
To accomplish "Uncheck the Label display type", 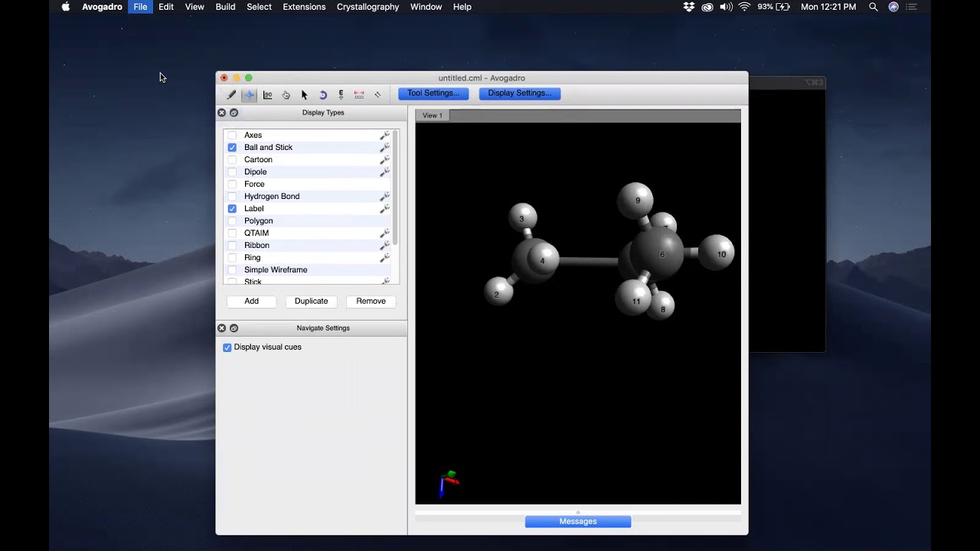I will tap(232, 208).
